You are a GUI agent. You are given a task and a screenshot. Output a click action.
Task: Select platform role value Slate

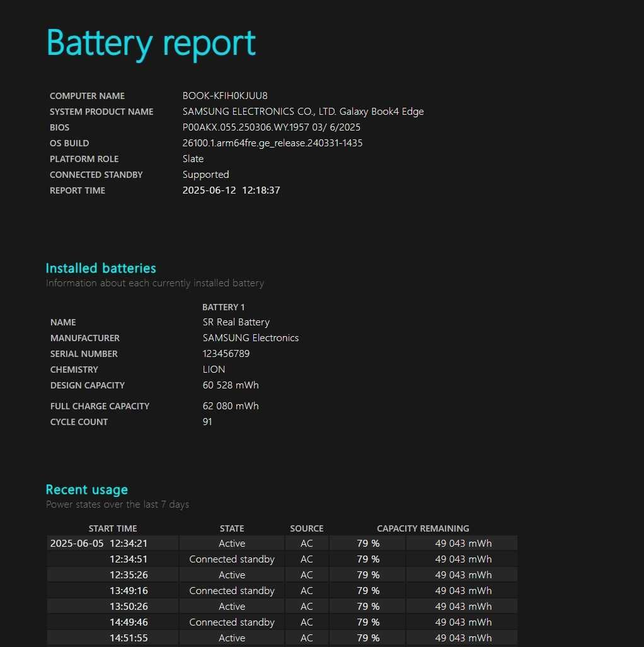[193, 158]
